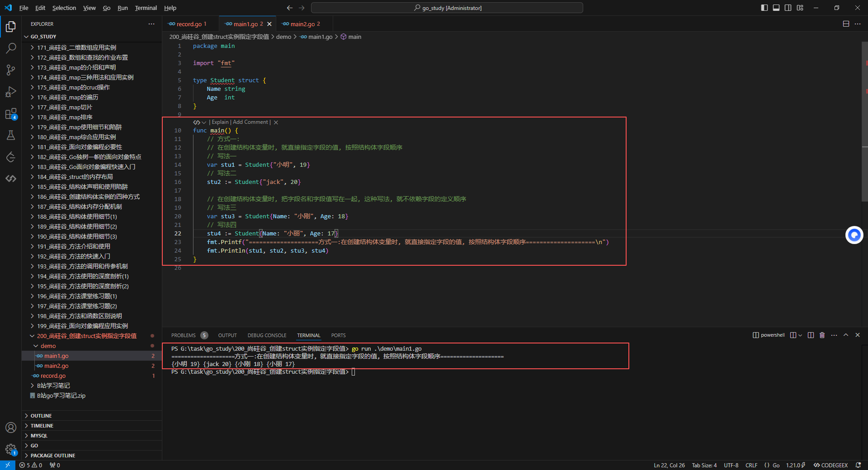Screen dimensions: 868x470
Task: Dismiss the Explain / Add Comment code lens
Action: (x=276, y=122)
